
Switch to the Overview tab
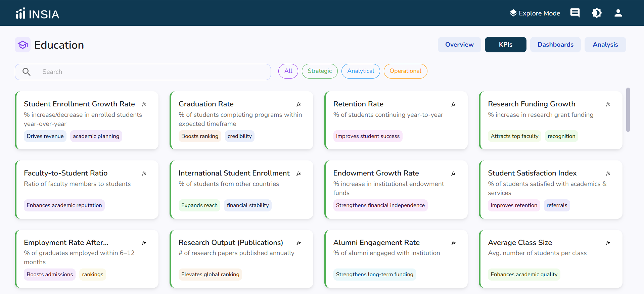point(459,45)
